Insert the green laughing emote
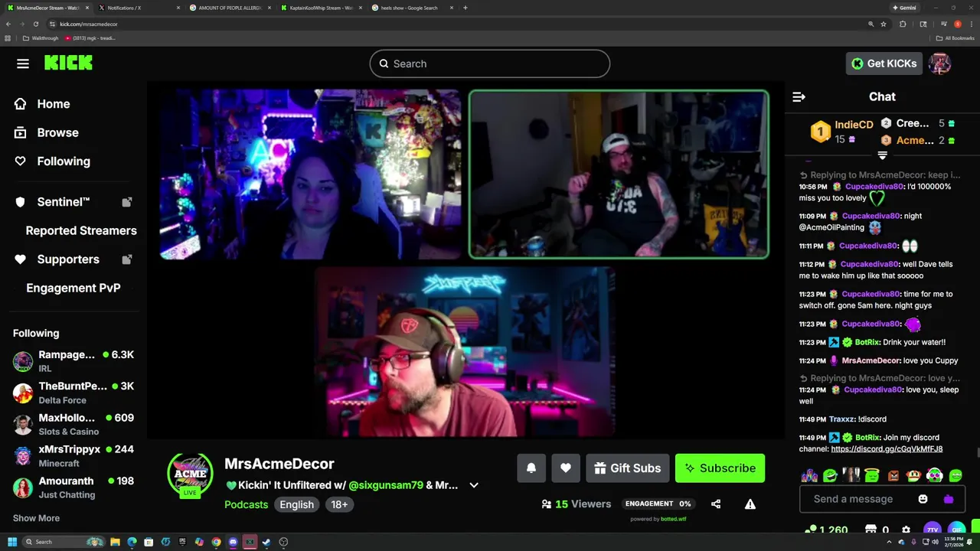Screen dimensions: 980x551 click(x=830, y=475)
